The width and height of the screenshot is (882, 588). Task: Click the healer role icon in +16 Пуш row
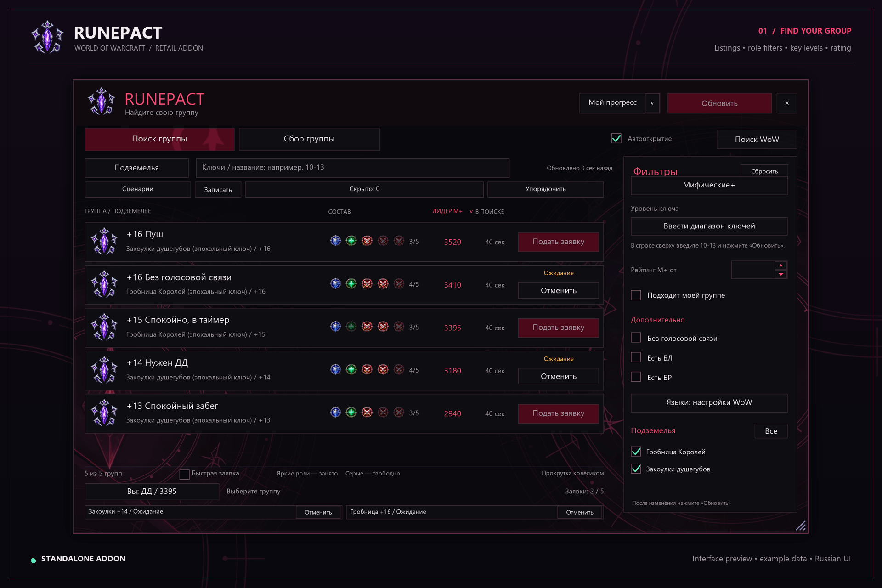pyautogui.click(x=351, y=241)
